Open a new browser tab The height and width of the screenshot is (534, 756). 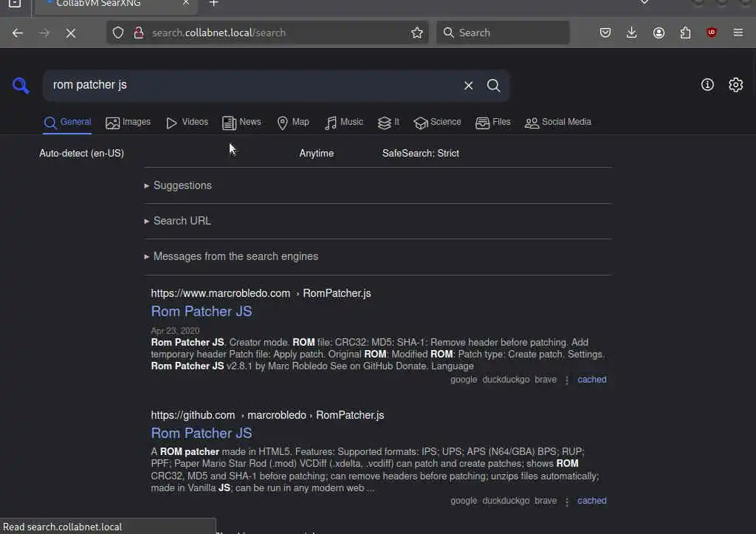click(x=213, y=4)
